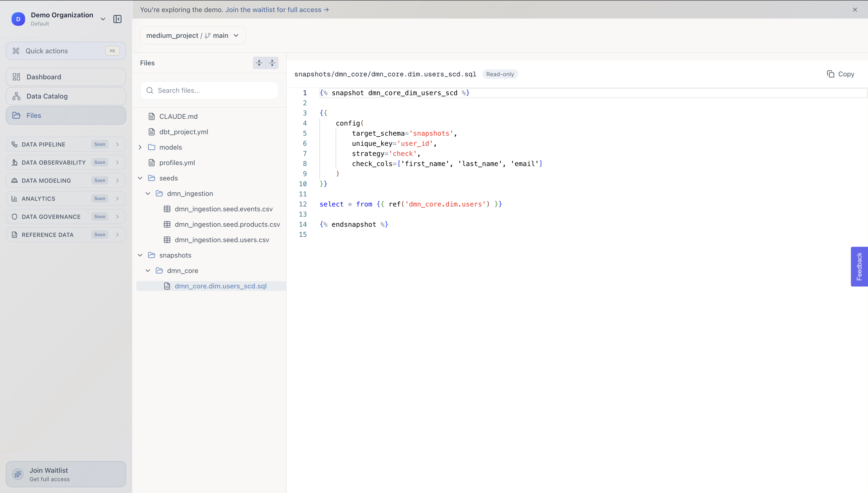Click the collapse all folders icon
The height and width of the screenshot is (493, 868).
tap(259, 63)
